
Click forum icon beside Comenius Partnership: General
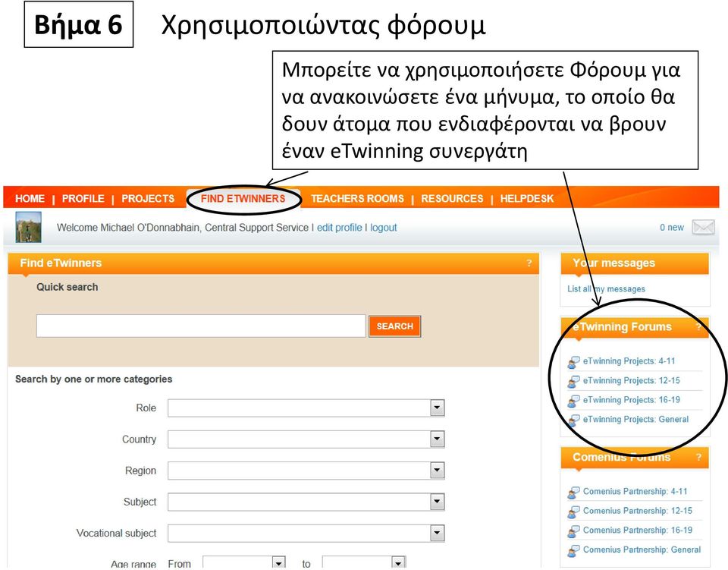click(x=574, y=550)
